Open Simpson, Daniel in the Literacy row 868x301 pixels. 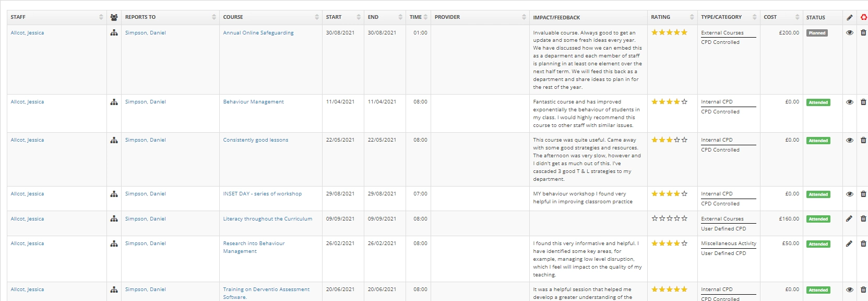click(145, 219)
